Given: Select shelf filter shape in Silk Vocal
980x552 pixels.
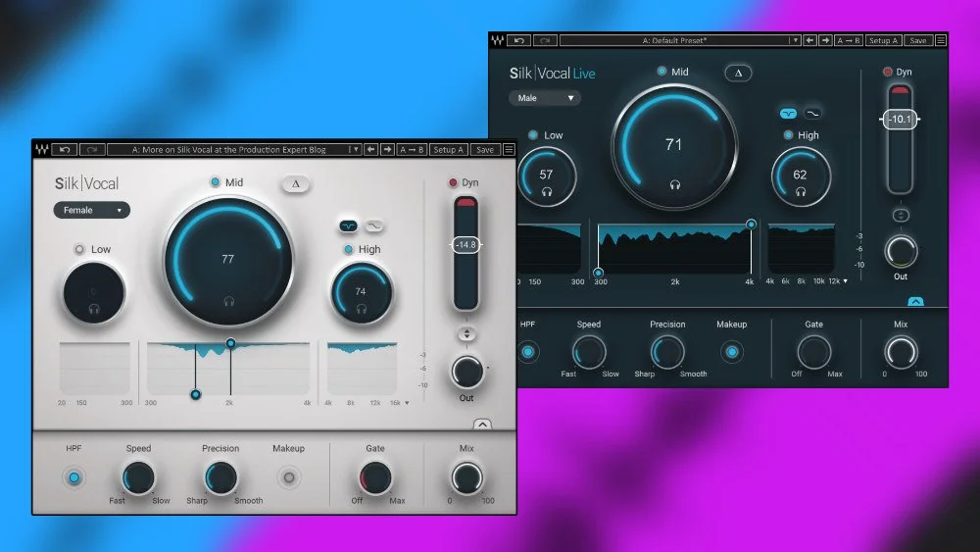Looking at the screenshot, I should click(x=373, y=226).
